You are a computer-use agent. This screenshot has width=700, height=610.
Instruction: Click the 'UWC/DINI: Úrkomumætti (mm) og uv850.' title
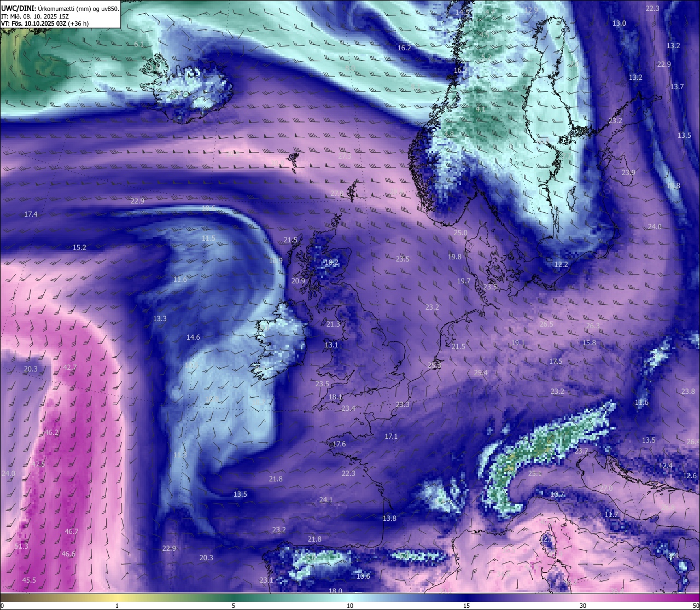tap(60, 8)
